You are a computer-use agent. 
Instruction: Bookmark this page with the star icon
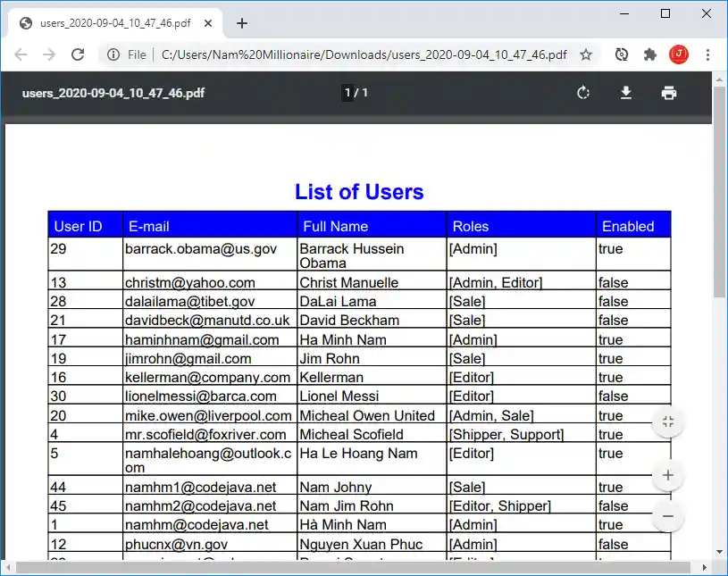click(586, 54)
